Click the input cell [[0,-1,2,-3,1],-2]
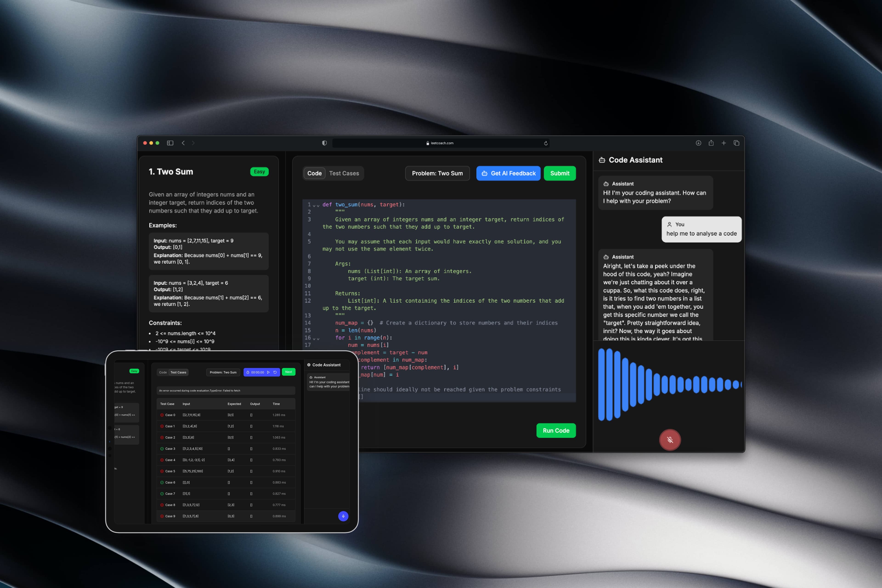Image resolution: width=882 pixels, height=588 pixels. 193,460
